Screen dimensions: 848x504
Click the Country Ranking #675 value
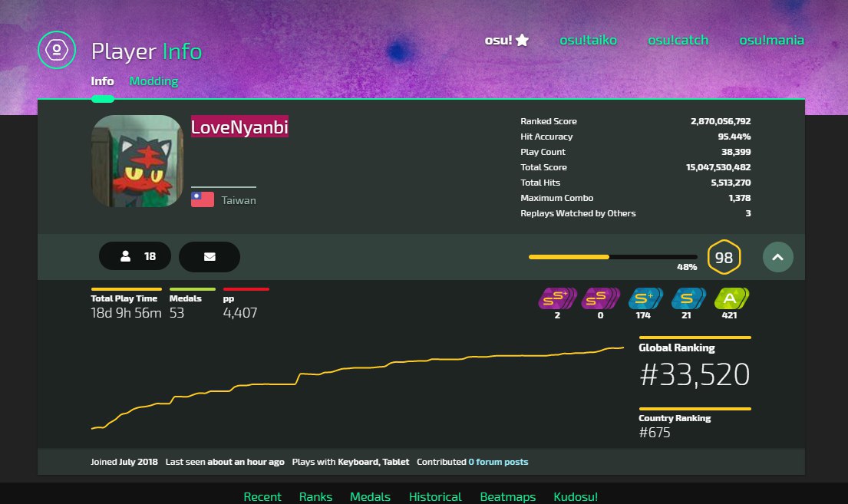tap(655, 433)
